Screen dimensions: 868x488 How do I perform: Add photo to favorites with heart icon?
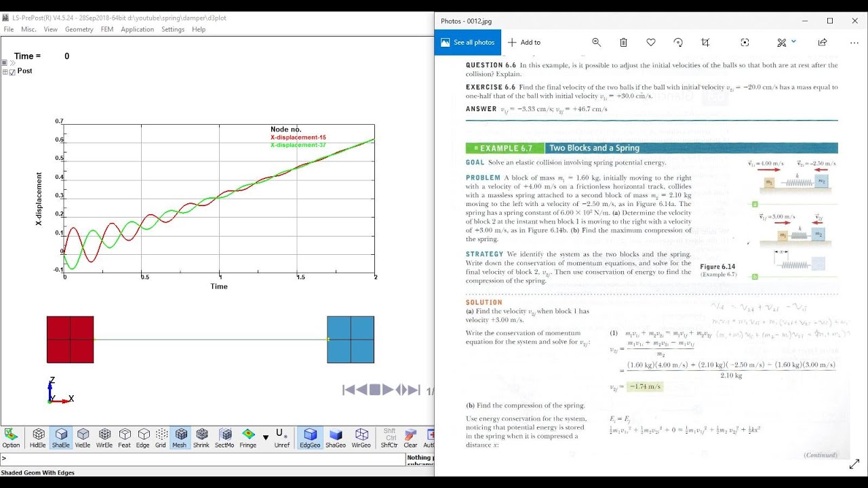(x=651, y=42)
